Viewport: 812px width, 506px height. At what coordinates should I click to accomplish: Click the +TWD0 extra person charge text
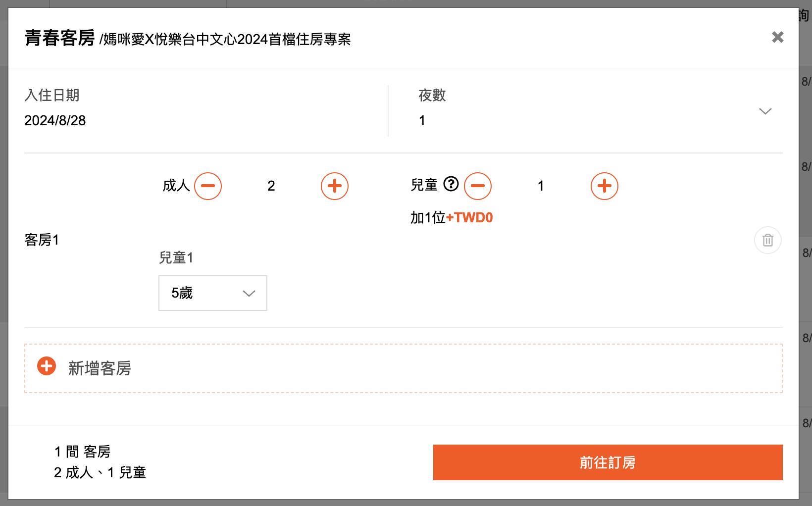(x=469, y=218)
